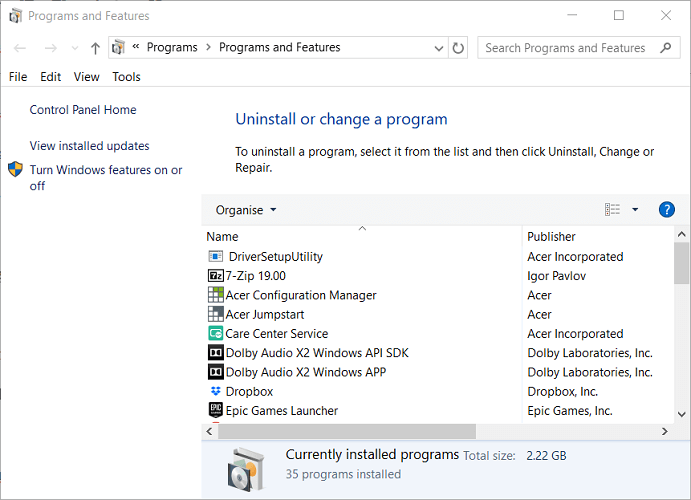Click the 7-Zip 19.00 program icon

[x=215, y=276]
